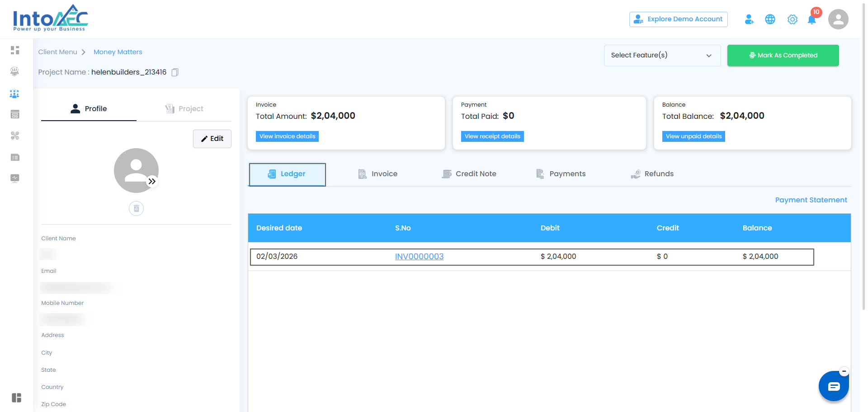This screenshot has width=868, height=412.
Task: Select the Refunds tab
Action: [x=652, y=174]
